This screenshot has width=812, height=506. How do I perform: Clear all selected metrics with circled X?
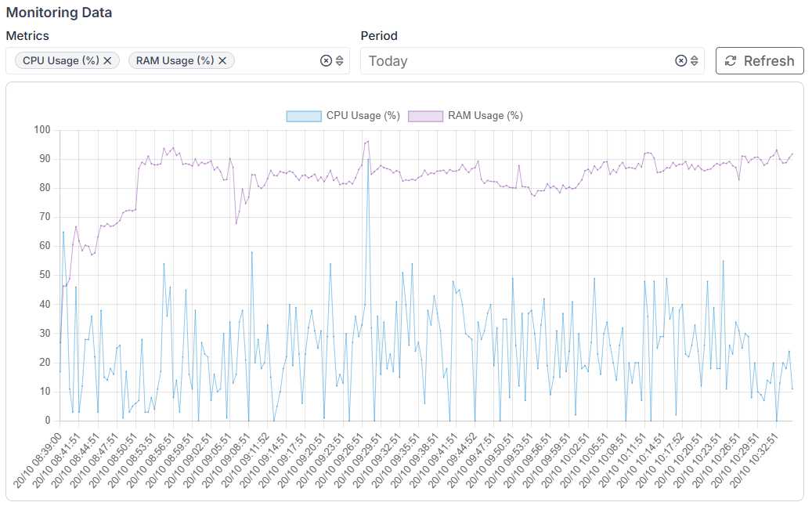point(326,61)
